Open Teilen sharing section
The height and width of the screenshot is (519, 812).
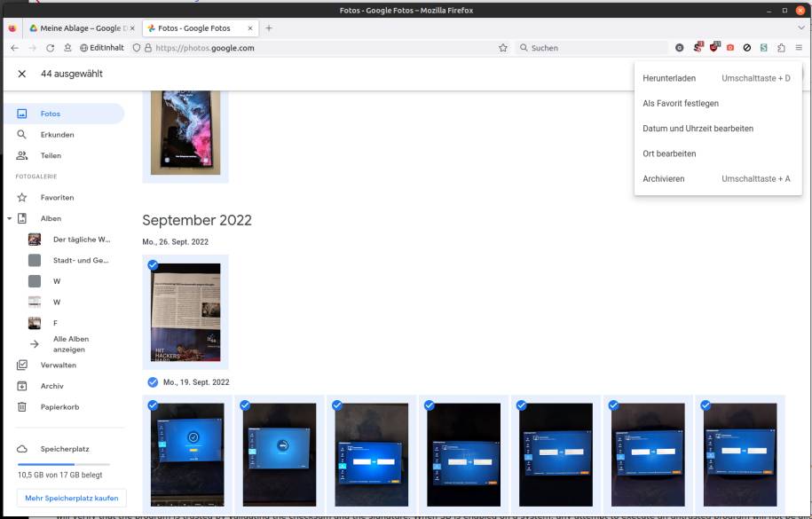22,155
